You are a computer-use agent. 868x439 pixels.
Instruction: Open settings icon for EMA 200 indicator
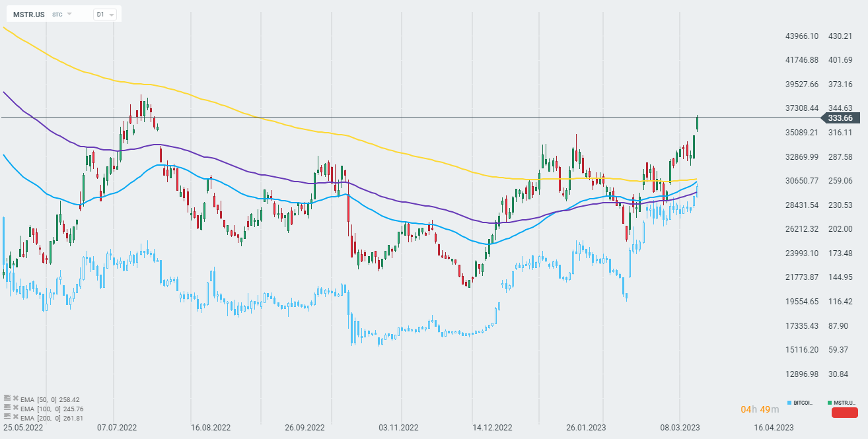[7, 417]
